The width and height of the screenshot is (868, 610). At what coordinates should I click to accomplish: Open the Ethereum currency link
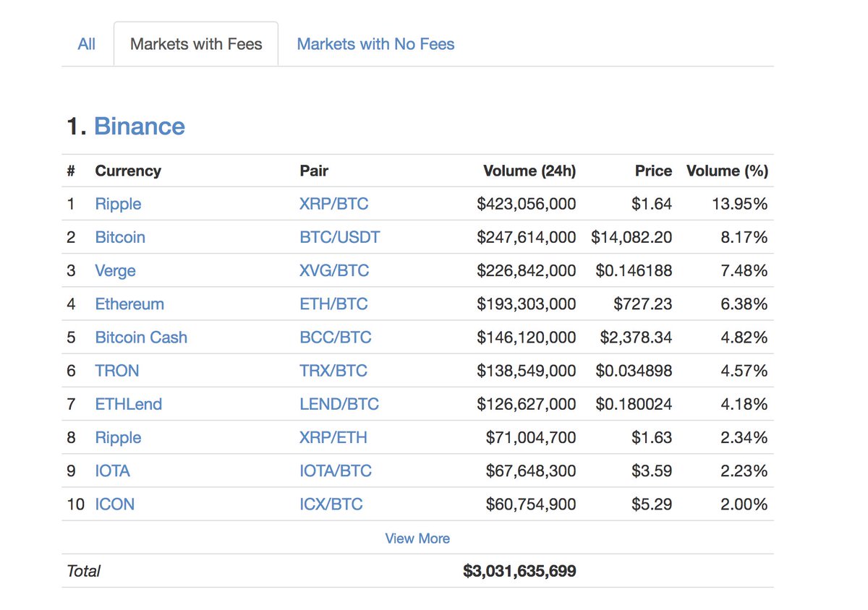point(129,304)
